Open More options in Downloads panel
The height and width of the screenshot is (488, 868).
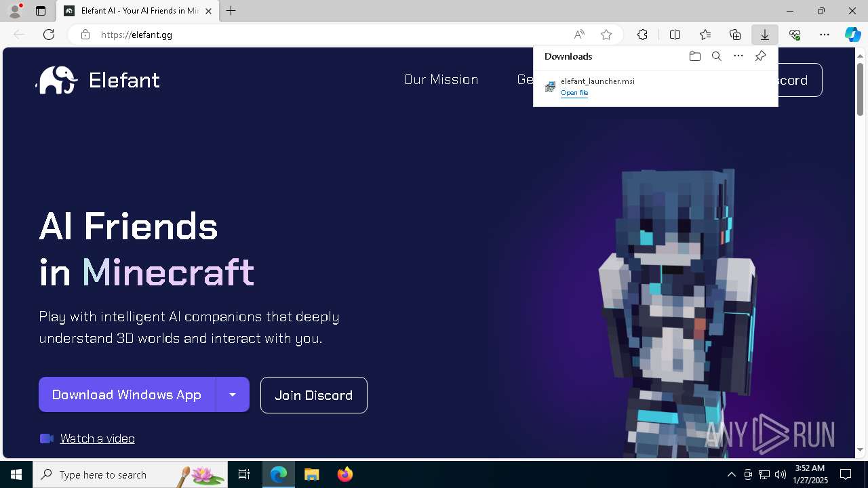[738, 56]
